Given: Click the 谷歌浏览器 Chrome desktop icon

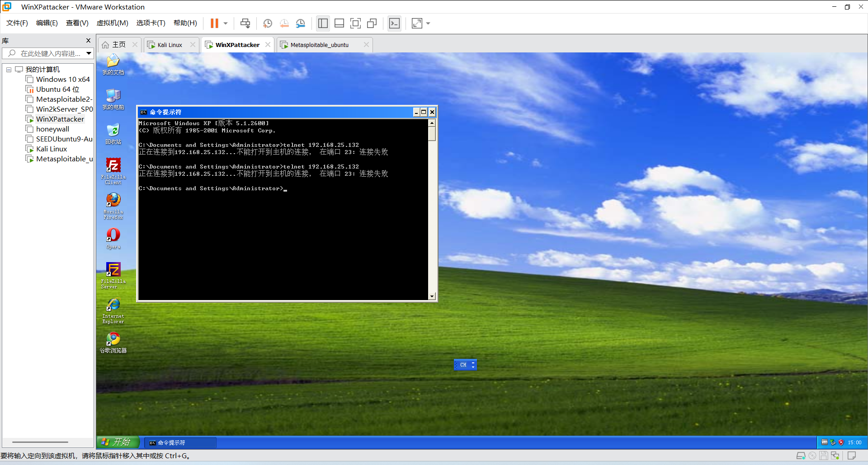Looking at the screenshot, I should pyautogui.click(x=113, y=343).
